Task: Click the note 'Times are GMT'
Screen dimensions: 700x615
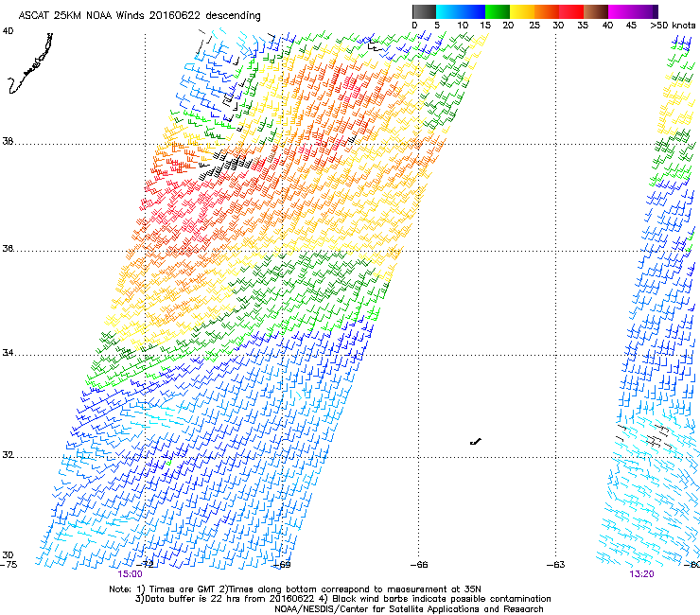Action: pyautogui.click(x=182, y=589)
